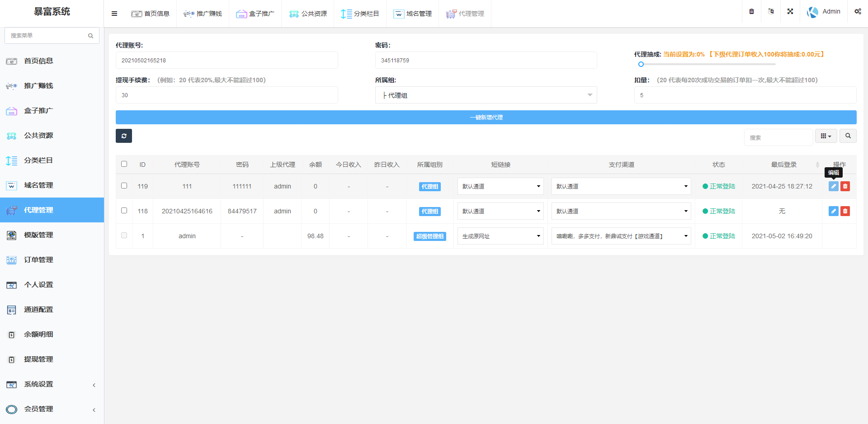Screen dimensions: 868x424
Task: Open 域名管理 from the top toolbar
Action: tap(412, 14)
